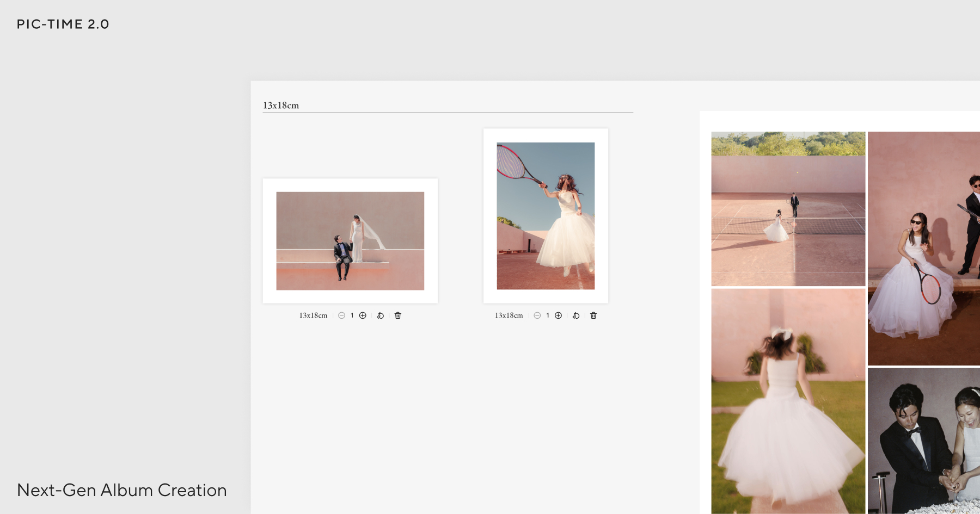Increase quantity of the tennis-racket bride print
The image size is (980, 514).
tap(558, 315)
